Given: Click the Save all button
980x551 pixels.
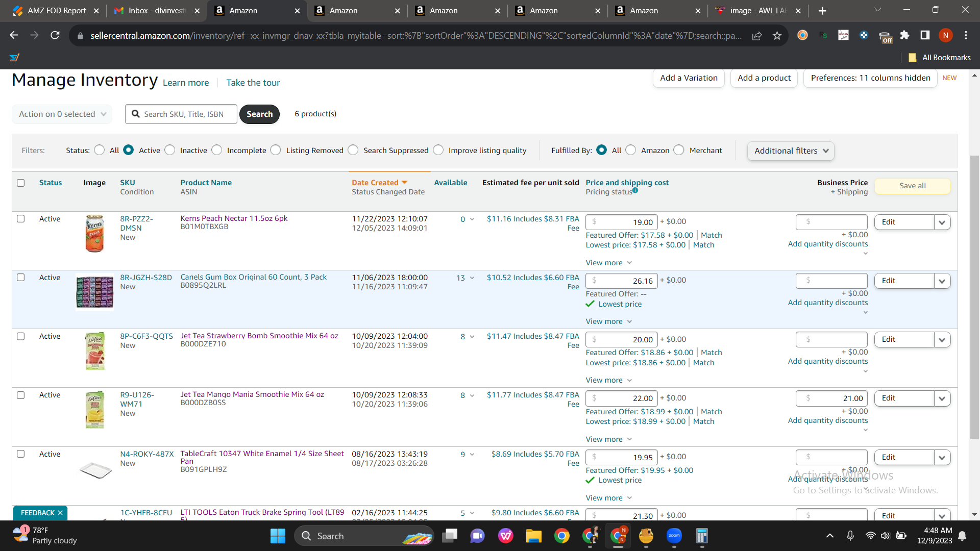Looking at the screenshot, I should click(x=913, y=186).
